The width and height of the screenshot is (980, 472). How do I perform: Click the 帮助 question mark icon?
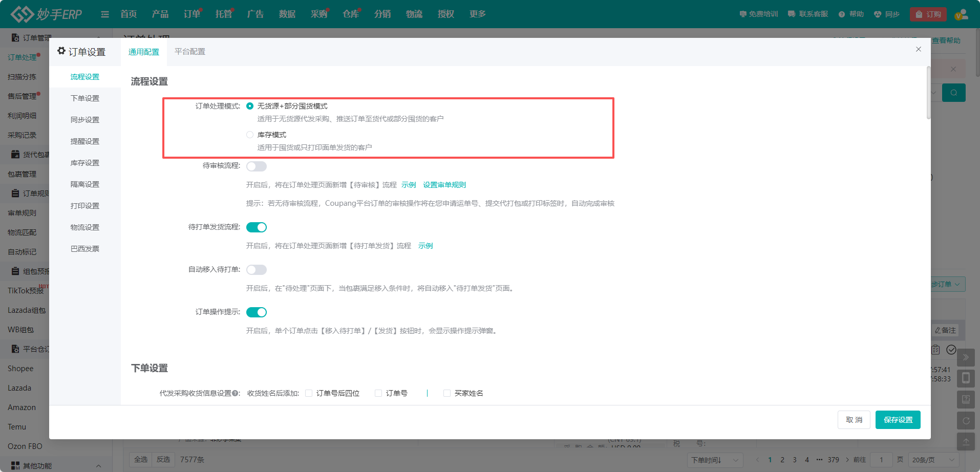[x=842, y=14]
